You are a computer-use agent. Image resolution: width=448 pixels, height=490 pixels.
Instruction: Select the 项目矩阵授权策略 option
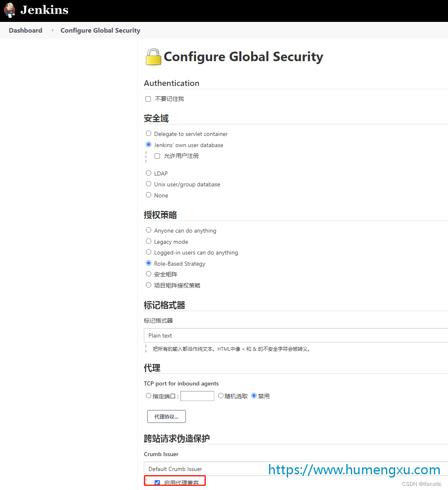point(148,285)
